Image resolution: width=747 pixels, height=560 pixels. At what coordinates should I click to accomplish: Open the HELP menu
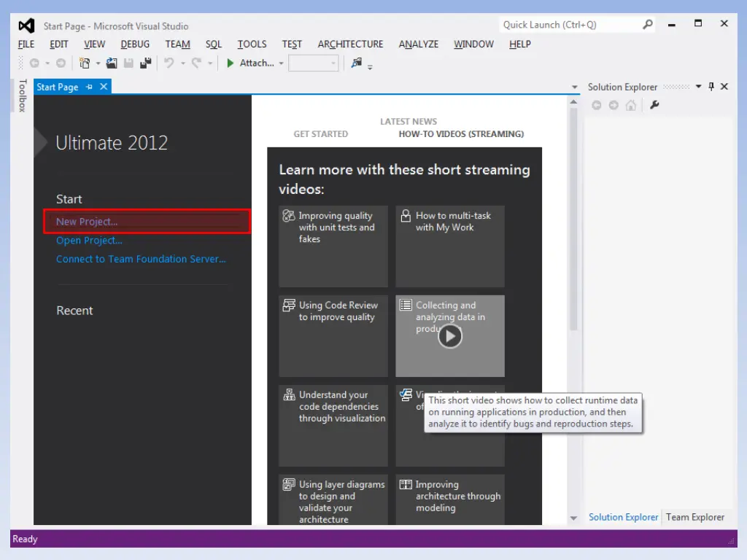click(519, 44)
